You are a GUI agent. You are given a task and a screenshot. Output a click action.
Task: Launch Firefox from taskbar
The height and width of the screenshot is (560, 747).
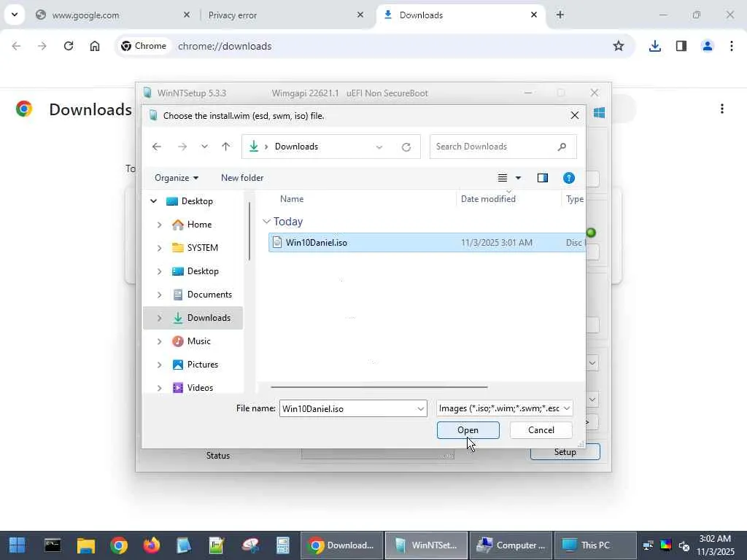click(x=152, y=545)
